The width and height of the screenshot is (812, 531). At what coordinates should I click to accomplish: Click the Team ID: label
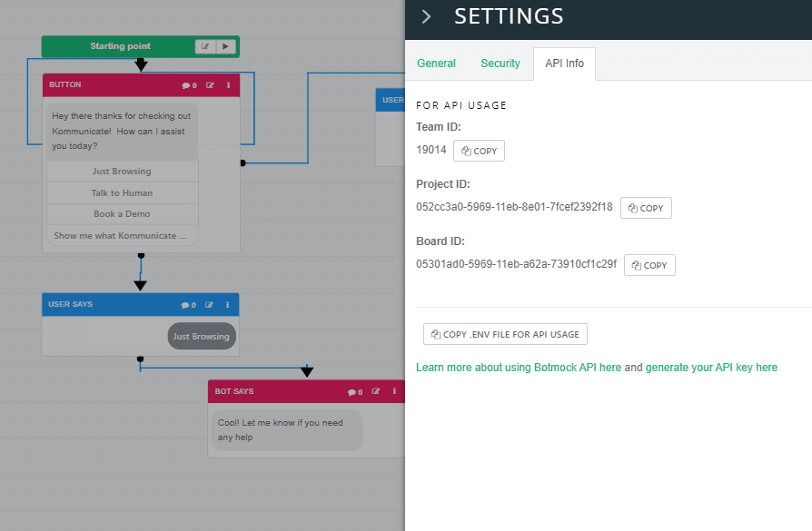(439, 127)
